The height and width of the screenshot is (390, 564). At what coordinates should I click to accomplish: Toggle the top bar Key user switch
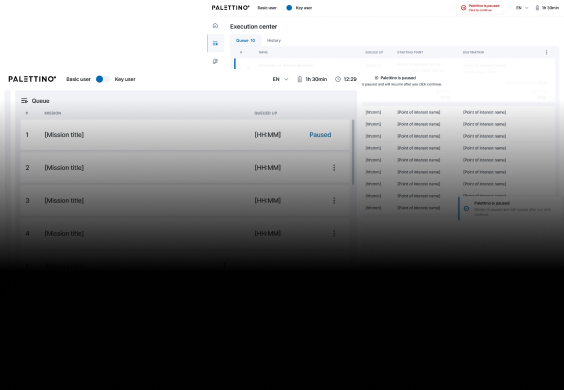point(289,8)
